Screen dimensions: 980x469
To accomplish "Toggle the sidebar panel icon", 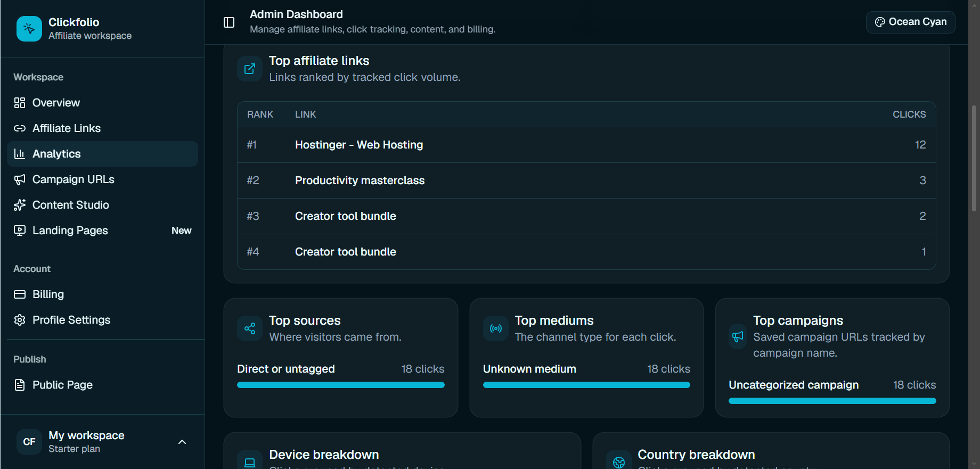I will click(x=229, y=22).
